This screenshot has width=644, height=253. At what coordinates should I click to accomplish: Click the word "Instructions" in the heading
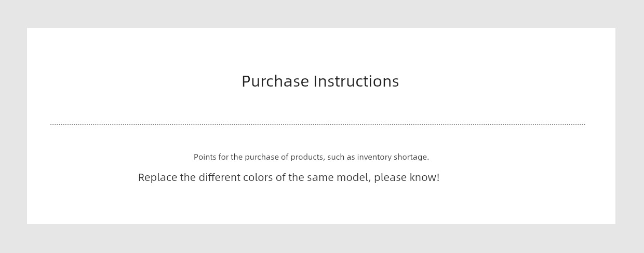[356, 81]
